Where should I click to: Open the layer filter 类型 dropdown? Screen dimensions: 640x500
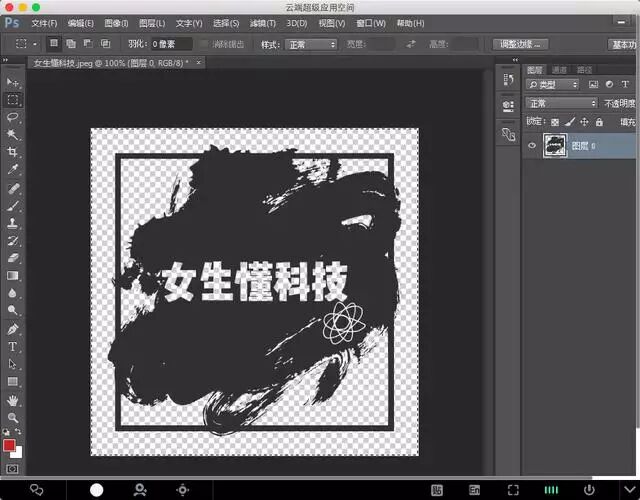tap(553, 84)
